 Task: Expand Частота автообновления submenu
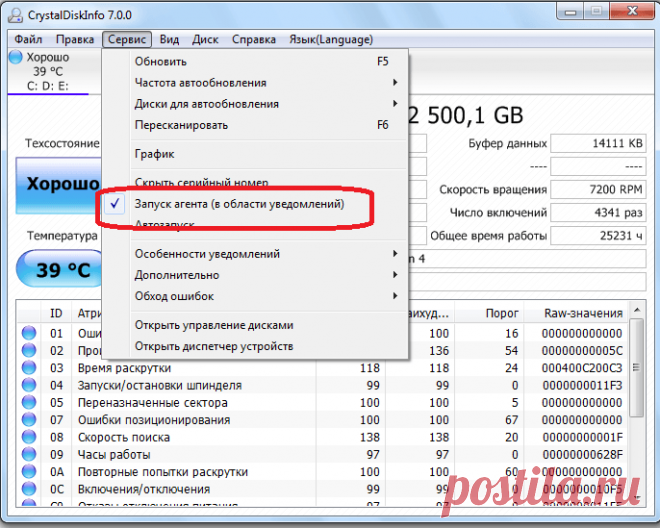pos(255,83)
